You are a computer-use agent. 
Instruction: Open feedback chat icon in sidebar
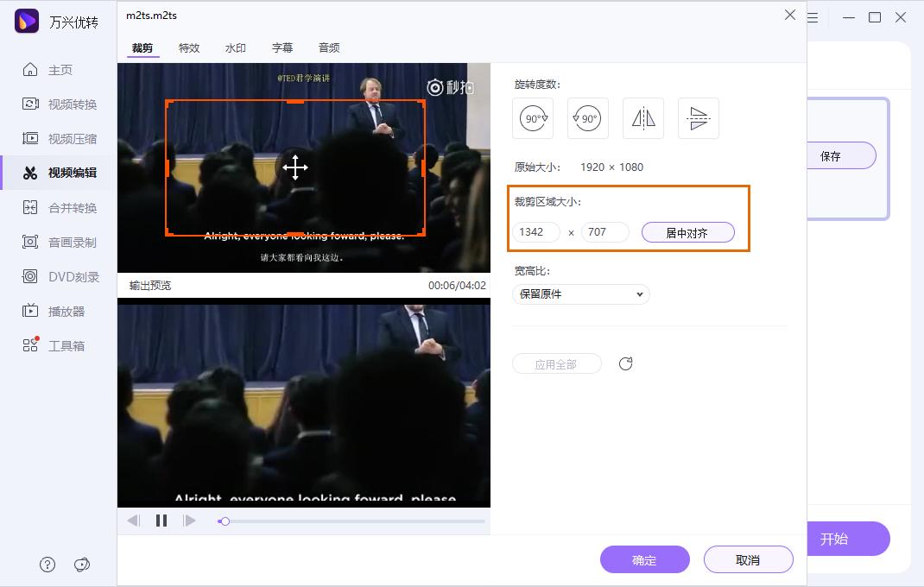pos(82,565)
